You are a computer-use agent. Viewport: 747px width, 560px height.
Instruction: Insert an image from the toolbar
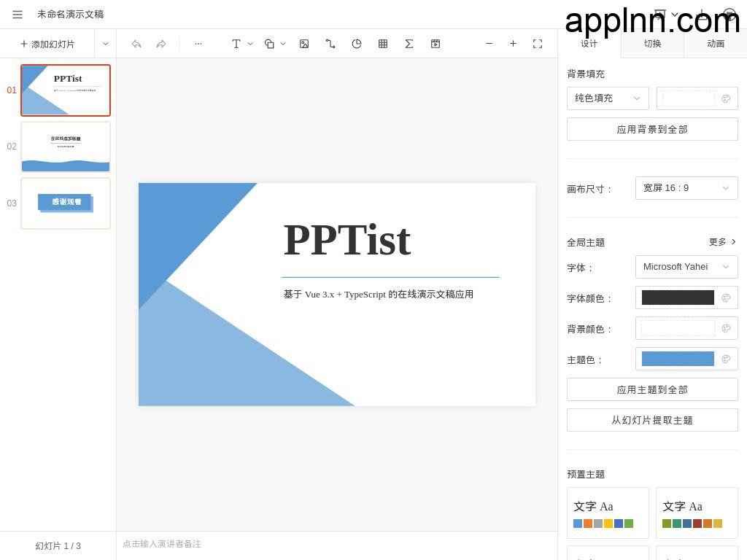point(304,44)
